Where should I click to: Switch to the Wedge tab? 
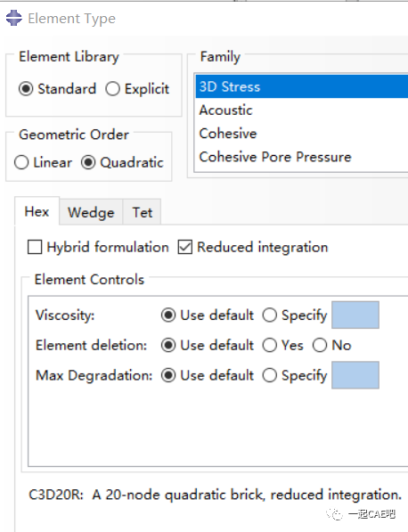tap(91, 213)
